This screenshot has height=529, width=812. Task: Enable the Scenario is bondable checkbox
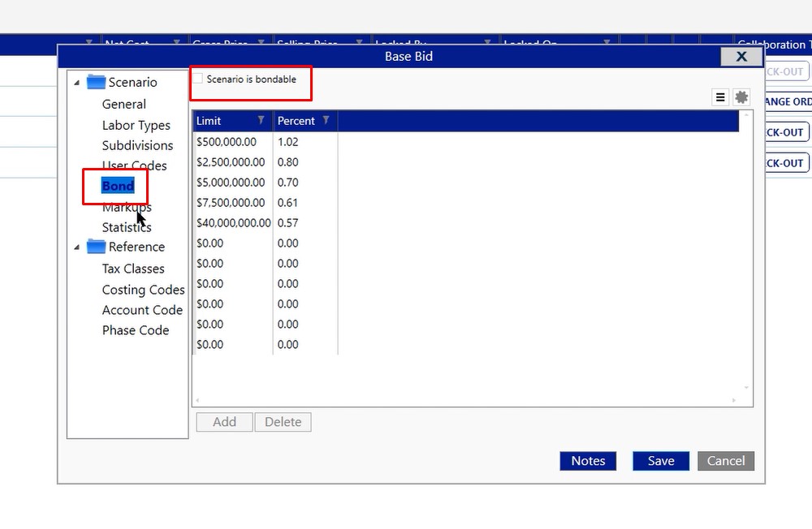coord(198,79)
